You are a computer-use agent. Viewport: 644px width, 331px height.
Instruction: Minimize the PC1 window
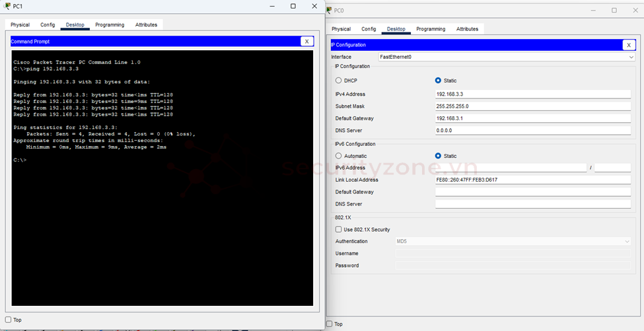(x=272, y=6)
